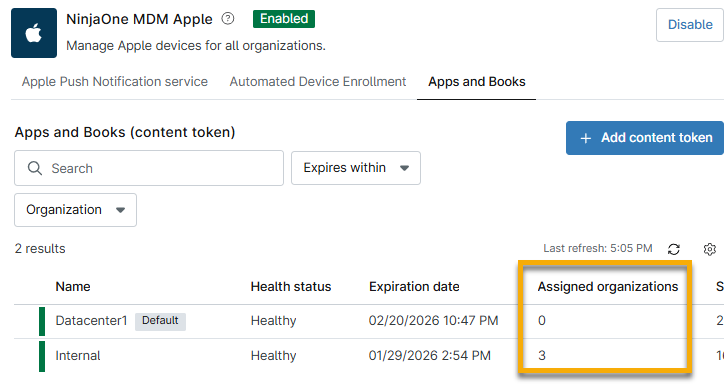
Task: Open the Expires within dropdown
Action: pyautogui.click(x=356, y=168)
